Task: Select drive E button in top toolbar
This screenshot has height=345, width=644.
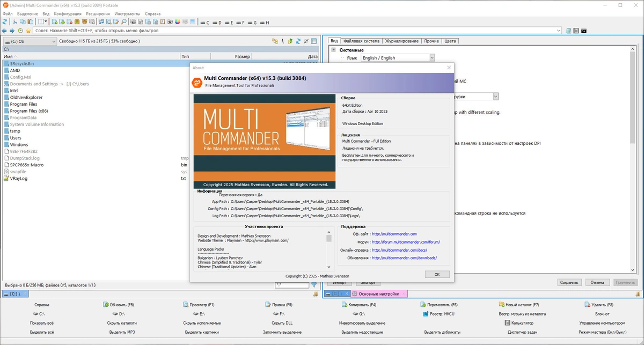Action: 228,23
